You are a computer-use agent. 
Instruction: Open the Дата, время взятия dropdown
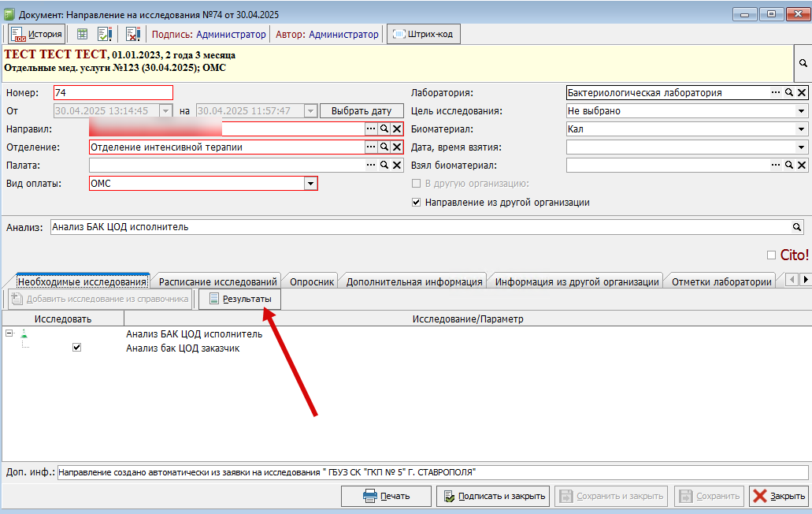[801, 147]
